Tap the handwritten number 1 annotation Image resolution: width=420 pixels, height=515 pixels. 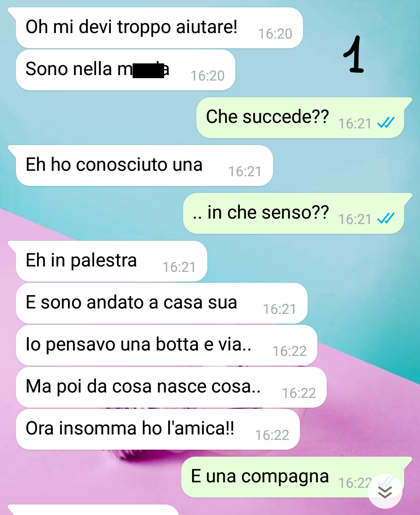354,54
